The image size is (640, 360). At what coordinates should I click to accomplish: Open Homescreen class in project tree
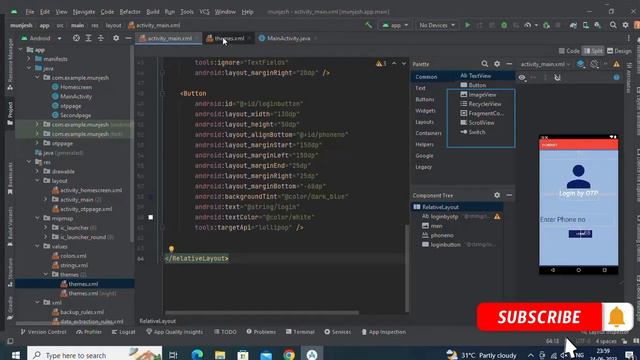point(72,87)
